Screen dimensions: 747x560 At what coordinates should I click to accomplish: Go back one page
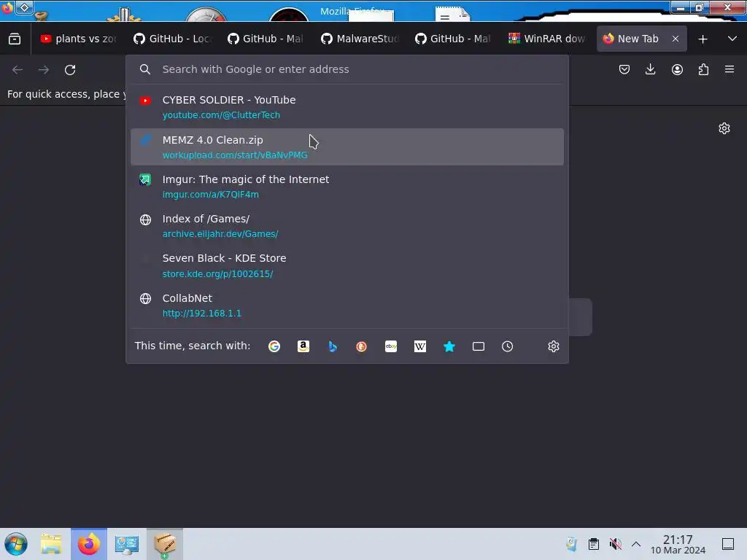(x=18, y=69)
